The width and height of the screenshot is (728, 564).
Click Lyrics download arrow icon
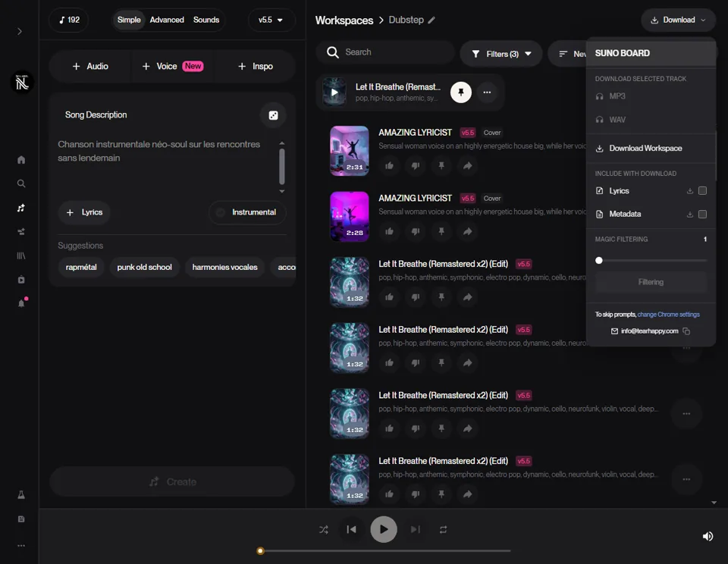coord(690,191)
